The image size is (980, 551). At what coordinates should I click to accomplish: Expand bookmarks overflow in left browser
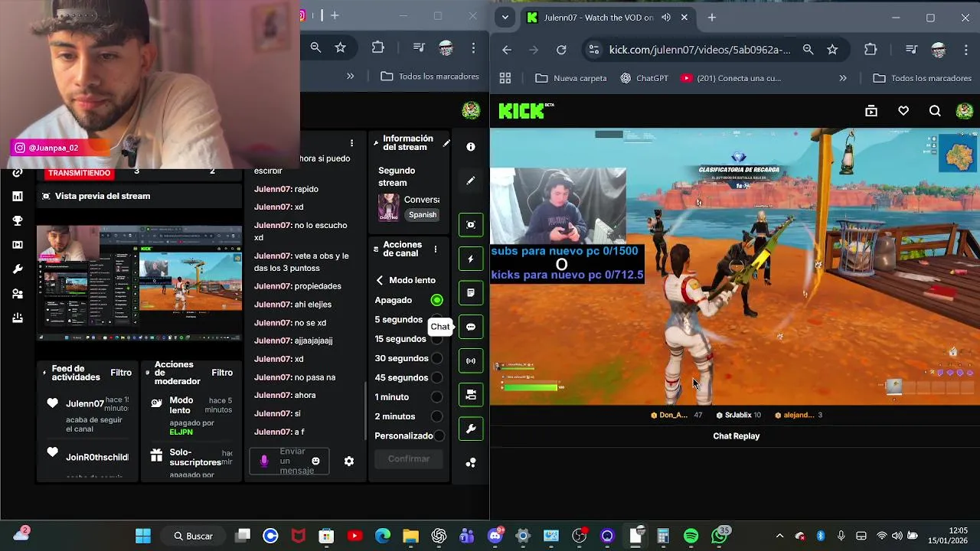tap(350, 77)
